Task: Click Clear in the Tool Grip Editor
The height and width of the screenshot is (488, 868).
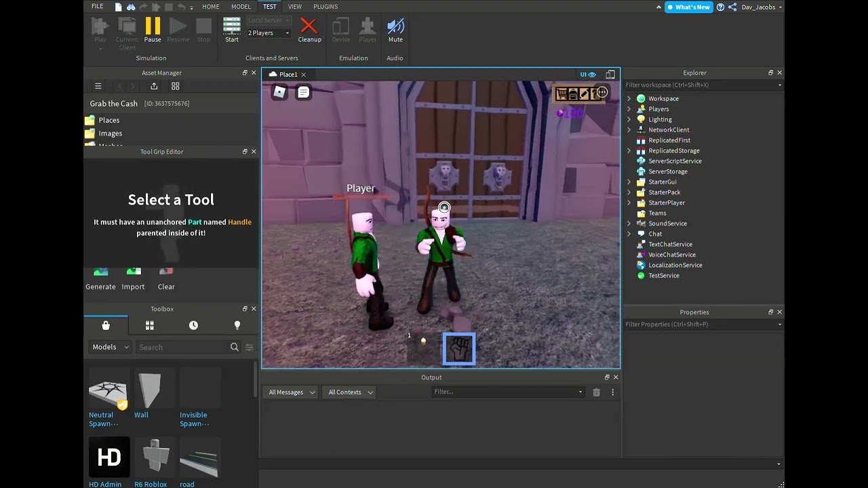Action: [x=166, y=279]
